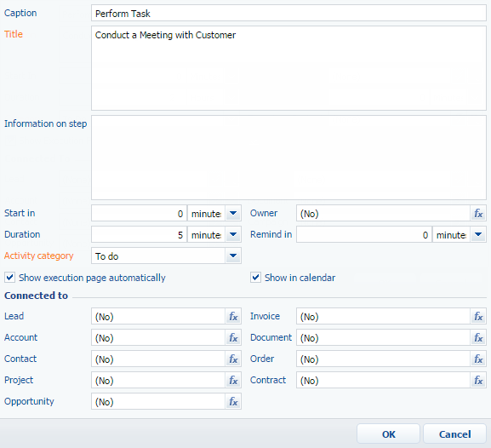Click the orange Title label
This screenshot has width=491, height=448.
click(14, 34)
